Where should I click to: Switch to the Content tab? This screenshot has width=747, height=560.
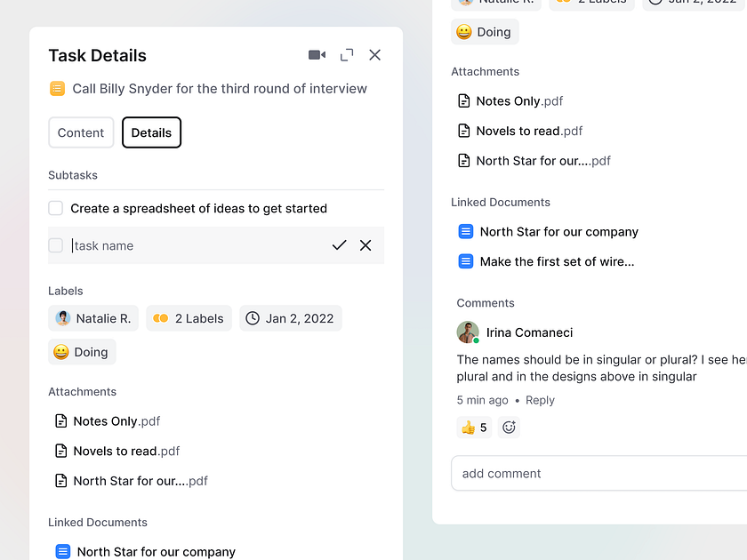[x=81, y=132]
